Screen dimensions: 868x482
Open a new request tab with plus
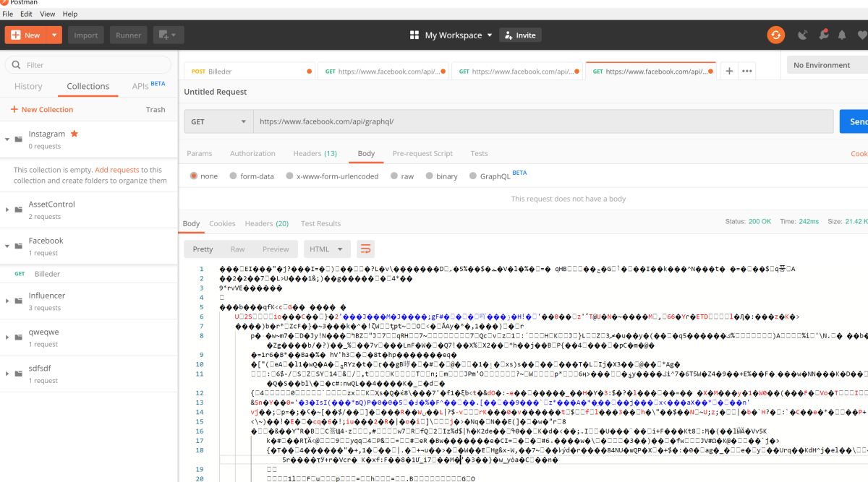point(729,71)
